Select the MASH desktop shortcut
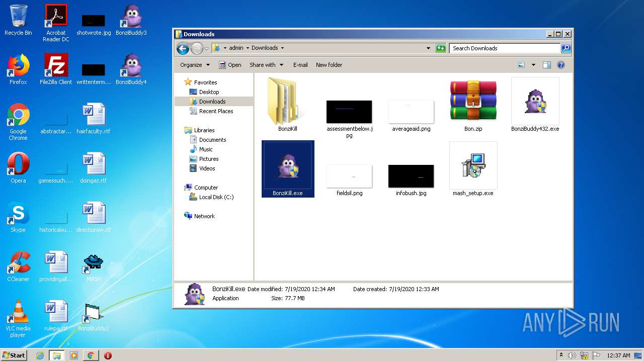644x362 pixels. click(x=94, y=266)
